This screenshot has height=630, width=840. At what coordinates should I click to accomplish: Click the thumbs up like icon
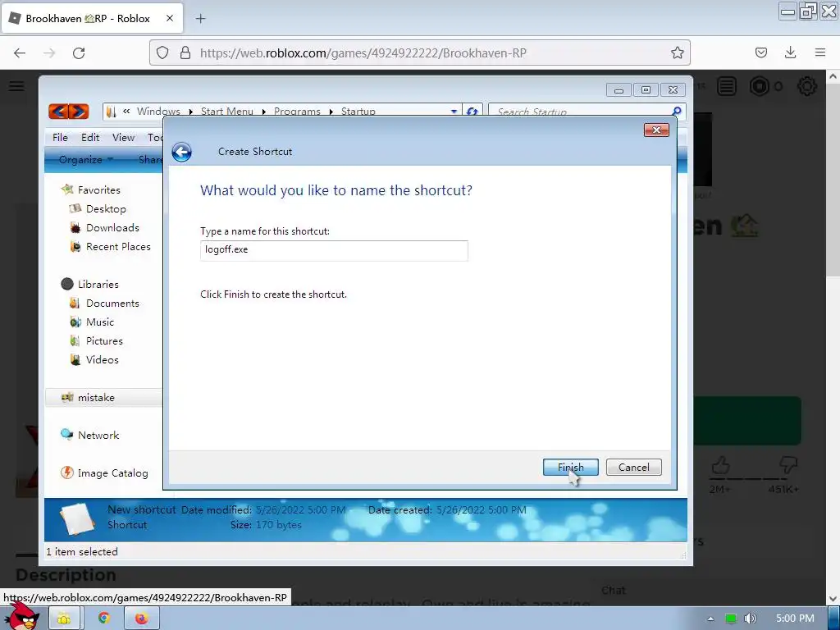720,465
